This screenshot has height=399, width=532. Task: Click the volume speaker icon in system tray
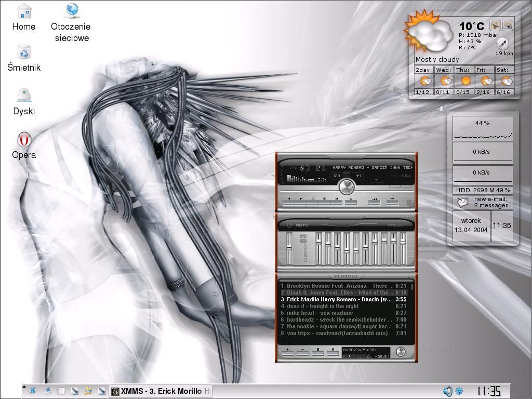point(447,391)
